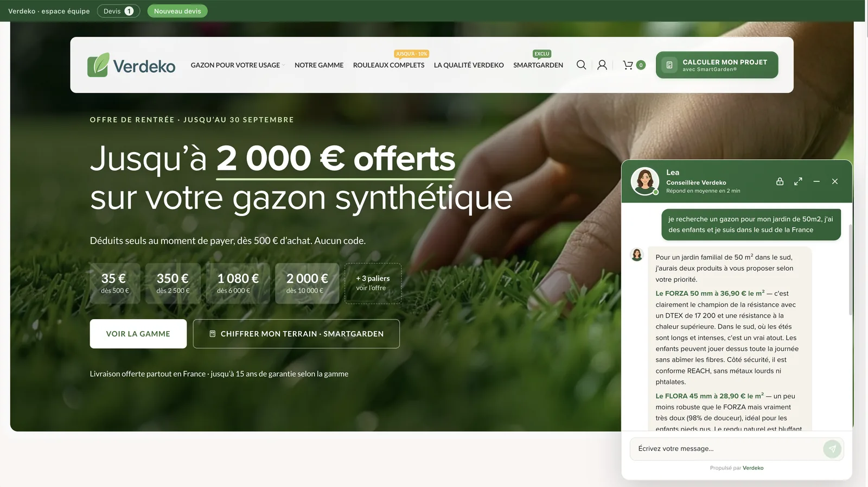The width and height of the screenshot is (868, 487).
Task: Click the cart count badge showing 0
Action: point(641,65)
